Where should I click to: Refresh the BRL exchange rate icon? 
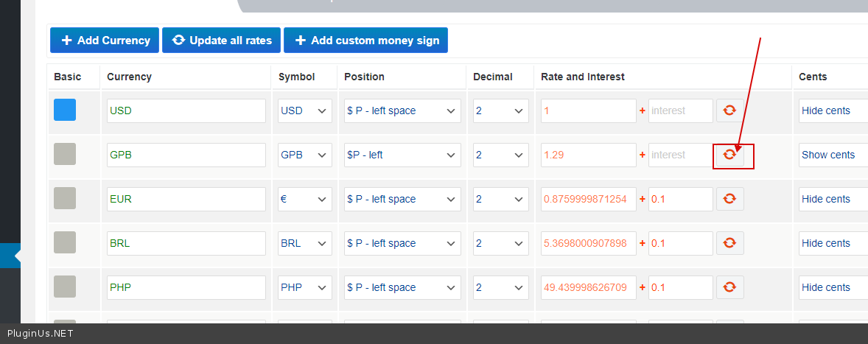(x=729, y=243)
